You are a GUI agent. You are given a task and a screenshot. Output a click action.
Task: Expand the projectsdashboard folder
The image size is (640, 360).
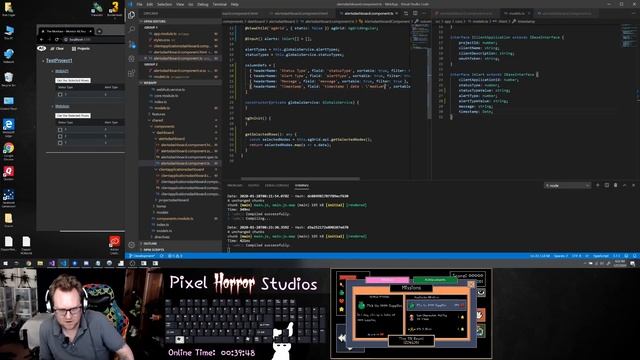coord(173,200)
